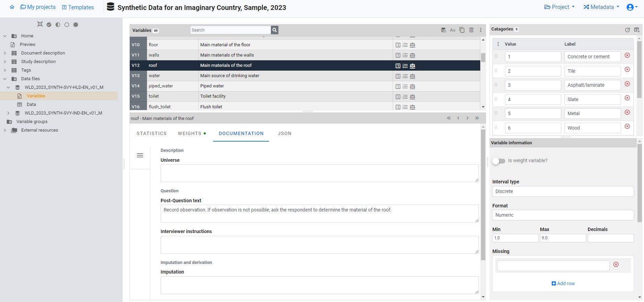Click the trash icon in Variables toolbar
Viewport: 644px width, 302px height.
pyautogui.click(x=471, y=30)
